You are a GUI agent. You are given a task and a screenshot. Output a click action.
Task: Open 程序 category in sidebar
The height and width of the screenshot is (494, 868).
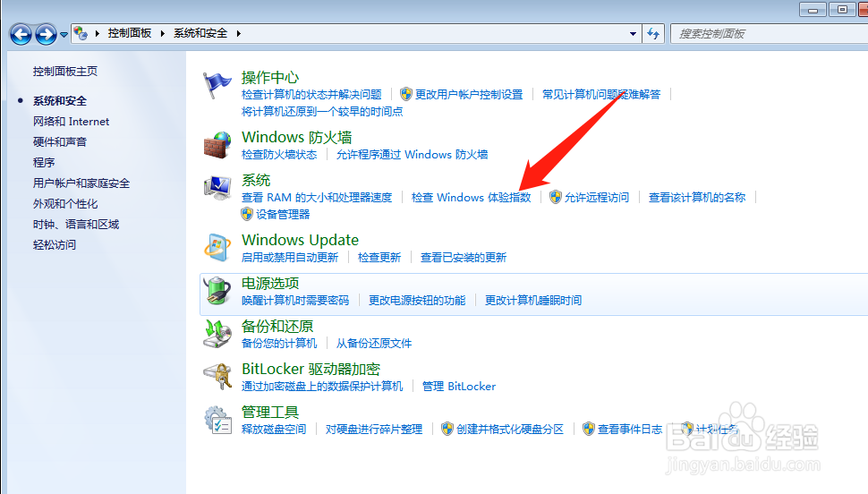(x=44, y=162)
